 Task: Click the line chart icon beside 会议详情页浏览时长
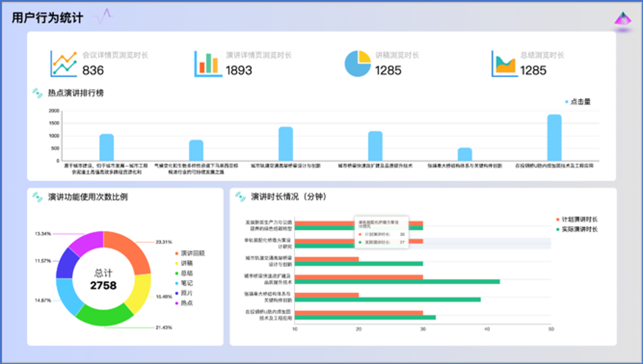click(63, 64)
